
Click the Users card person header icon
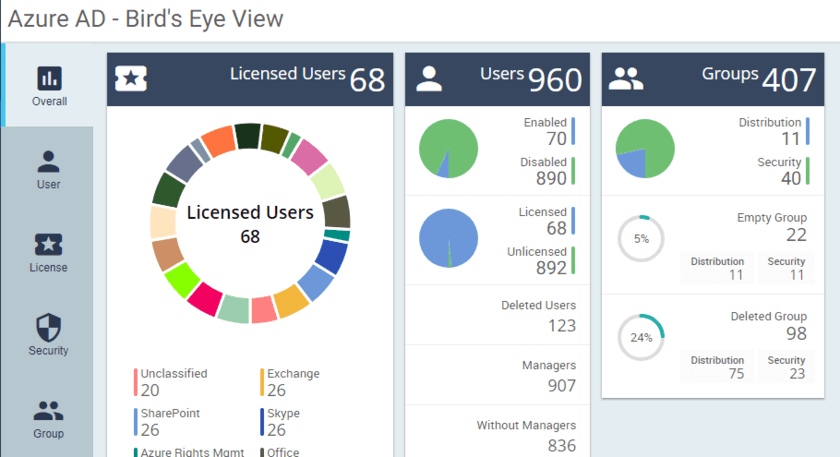pyautogui.click(x=429, y=79)
